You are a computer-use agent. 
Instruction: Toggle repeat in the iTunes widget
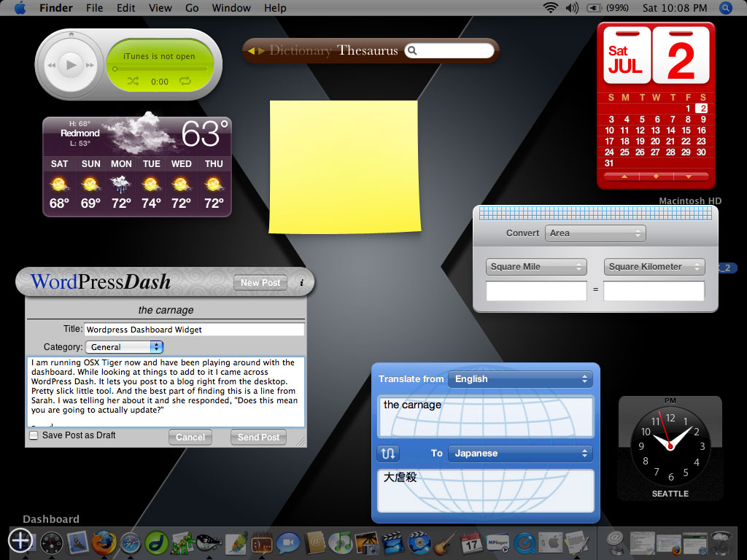coord(185,82)
